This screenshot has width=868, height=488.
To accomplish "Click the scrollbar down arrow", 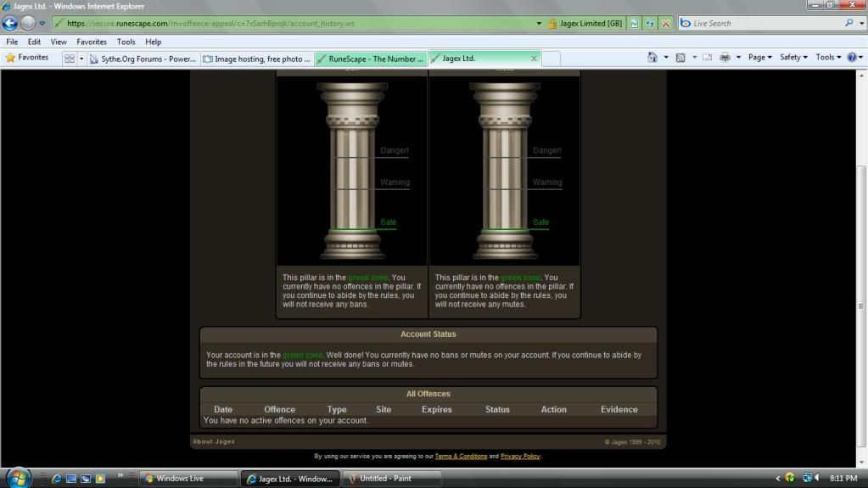I will 861,463.
